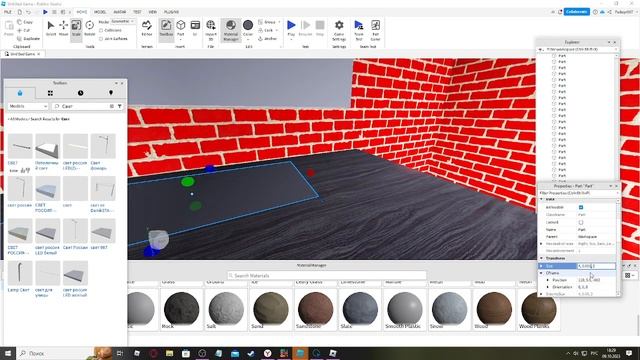The width and height of the screenshot is (640, 360).
Task: Activate the Rotate tool
Action: coord(89,29)
